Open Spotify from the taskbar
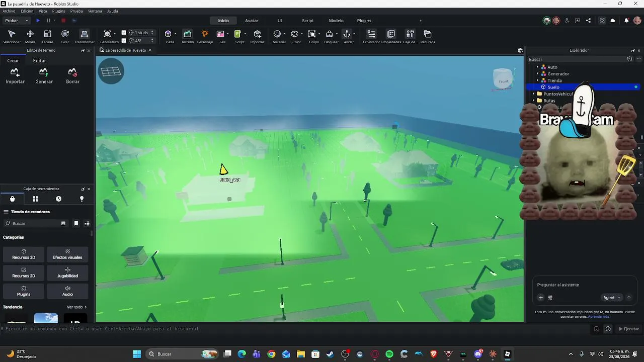Image resolution: width=644 pixels, height=362 pixels. coord(389,354)
